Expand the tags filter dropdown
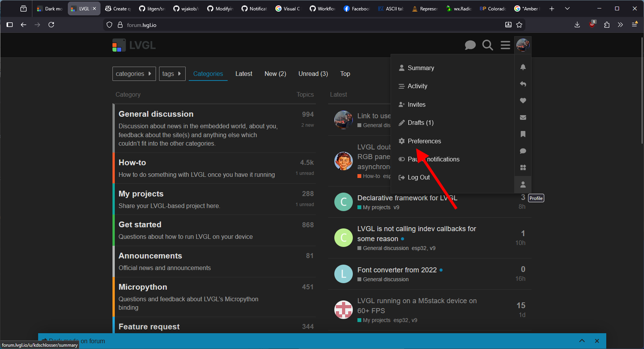This screenshot has width=644, height=349. click(172, 74)
